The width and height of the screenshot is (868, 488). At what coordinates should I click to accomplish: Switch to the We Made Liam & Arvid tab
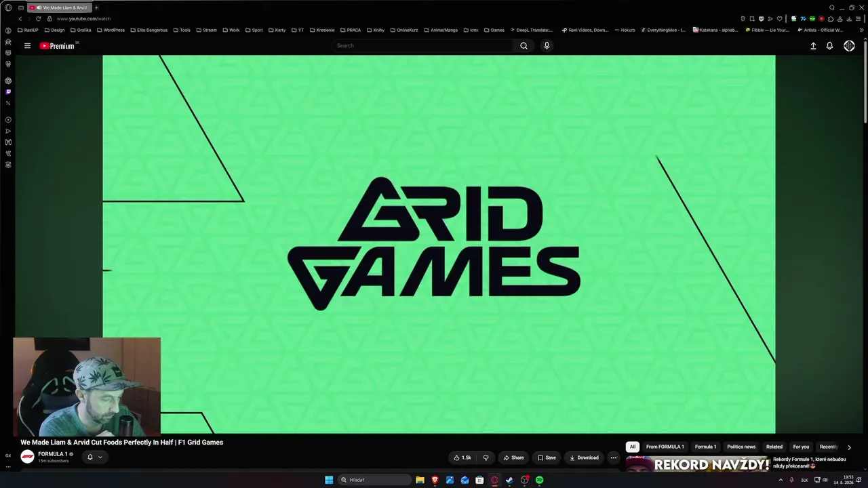click(60, 7)
